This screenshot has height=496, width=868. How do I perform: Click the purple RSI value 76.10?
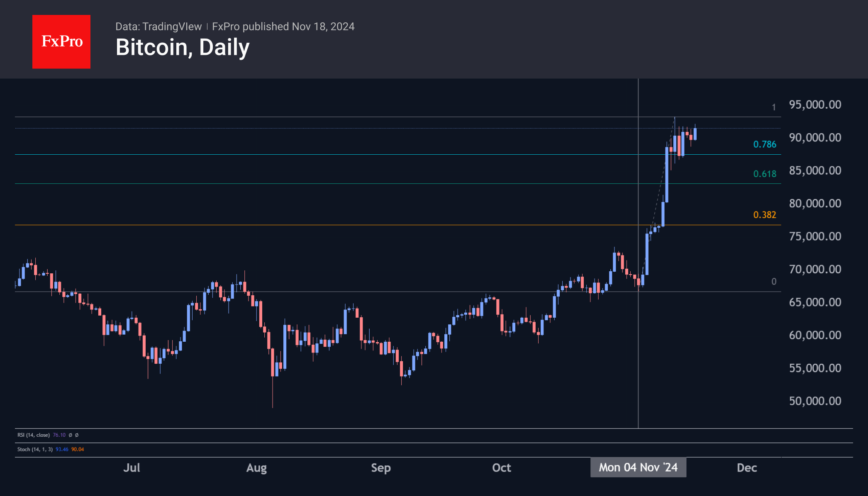[59, 435]
